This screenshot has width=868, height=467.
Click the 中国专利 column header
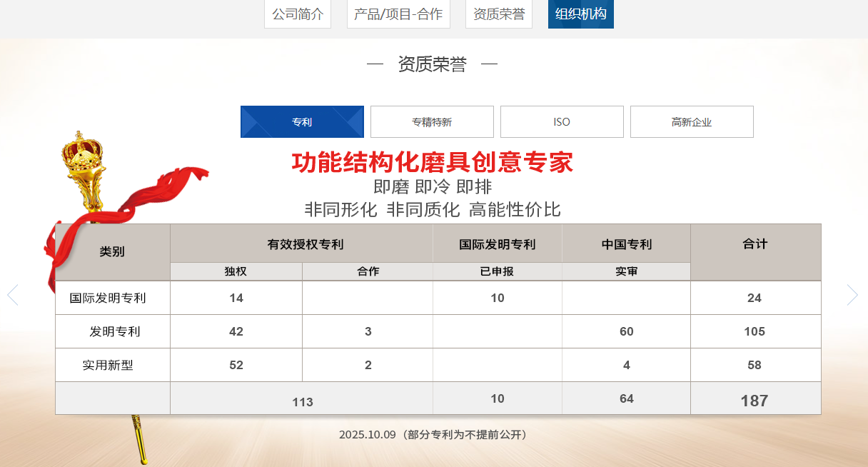coord(626,244)
